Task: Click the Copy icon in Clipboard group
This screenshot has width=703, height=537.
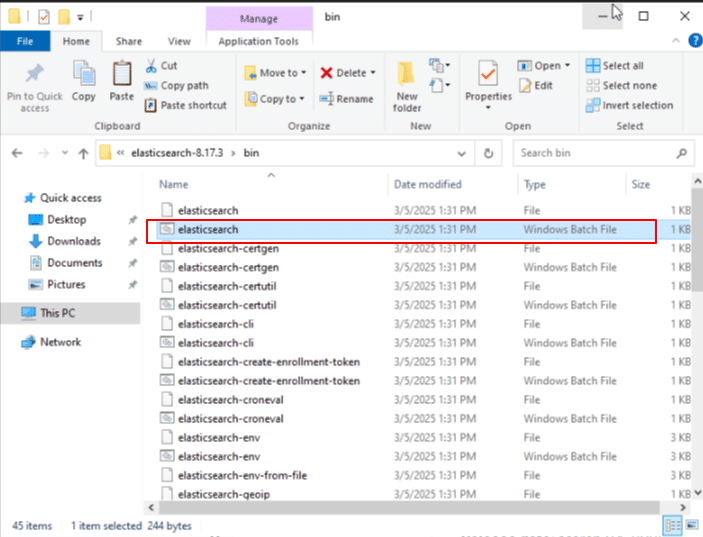Action: [x=84, y=74]
